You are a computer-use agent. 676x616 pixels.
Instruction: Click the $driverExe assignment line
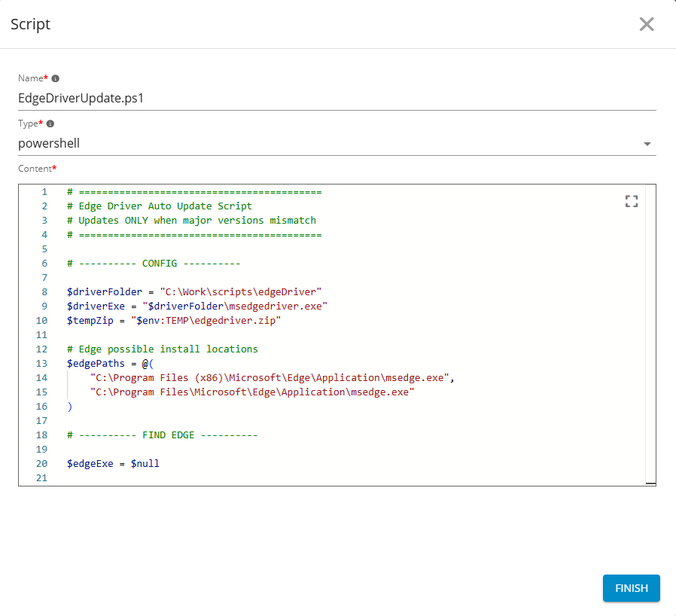197,306
